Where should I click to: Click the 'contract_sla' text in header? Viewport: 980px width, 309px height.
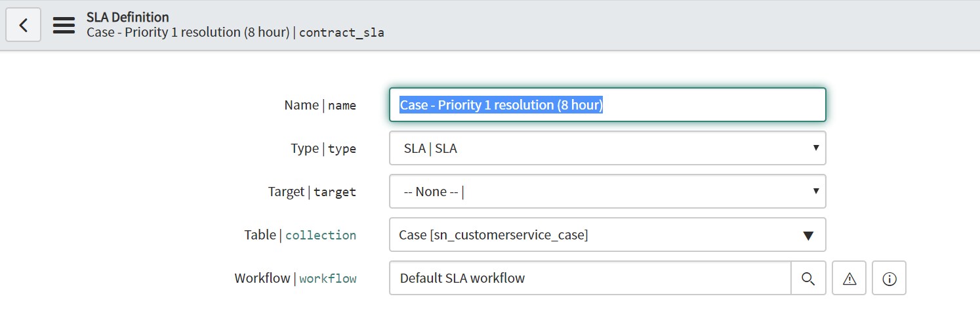342,32
